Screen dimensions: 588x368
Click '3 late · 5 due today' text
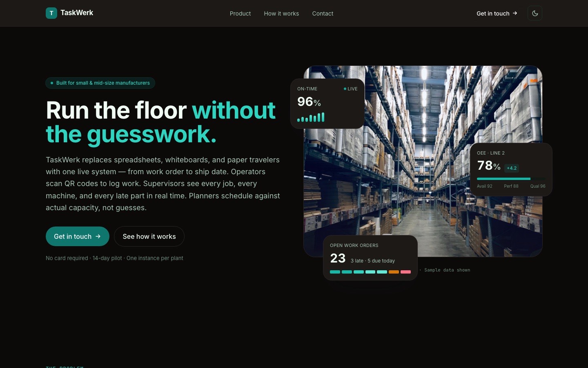point(373,261)
